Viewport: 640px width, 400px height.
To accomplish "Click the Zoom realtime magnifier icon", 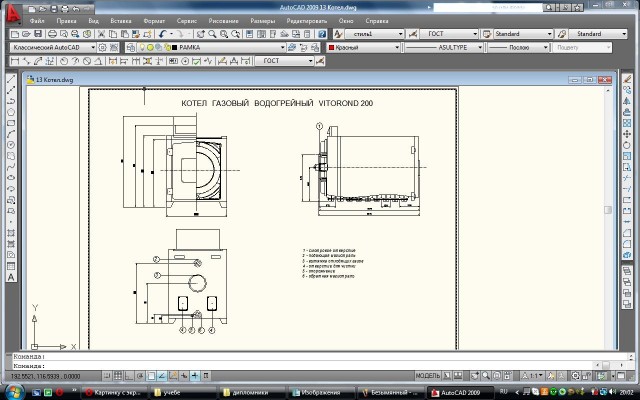I will click(212, 34).
